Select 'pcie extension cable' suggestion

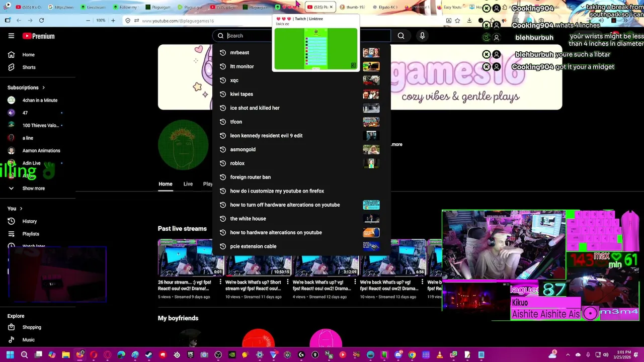point(301,246)
